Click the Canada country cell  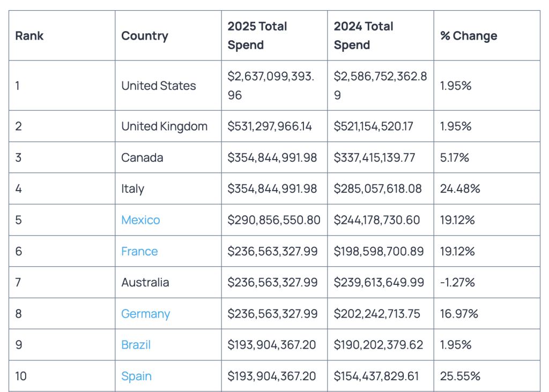142,157
